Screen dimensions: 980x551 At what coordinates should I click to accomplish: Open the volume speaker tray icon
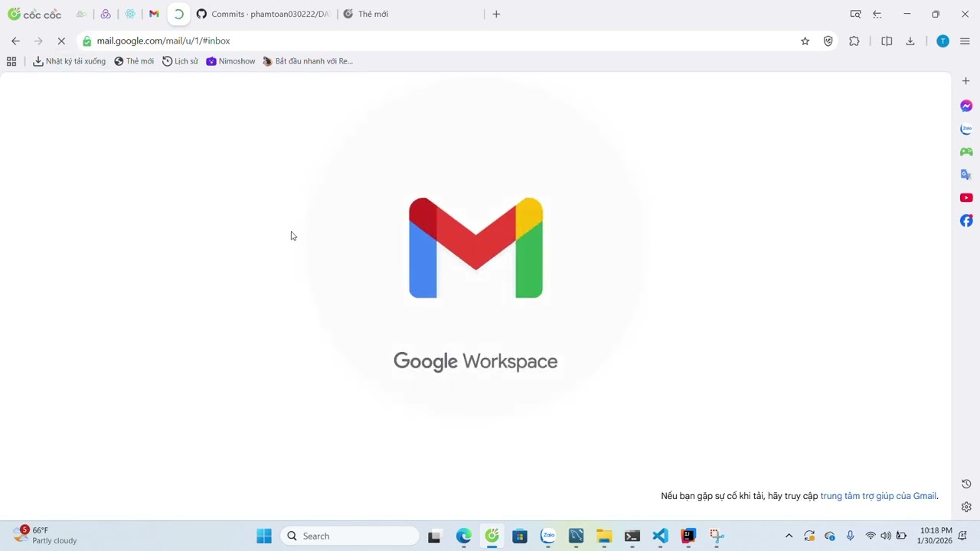coord(886,536)
